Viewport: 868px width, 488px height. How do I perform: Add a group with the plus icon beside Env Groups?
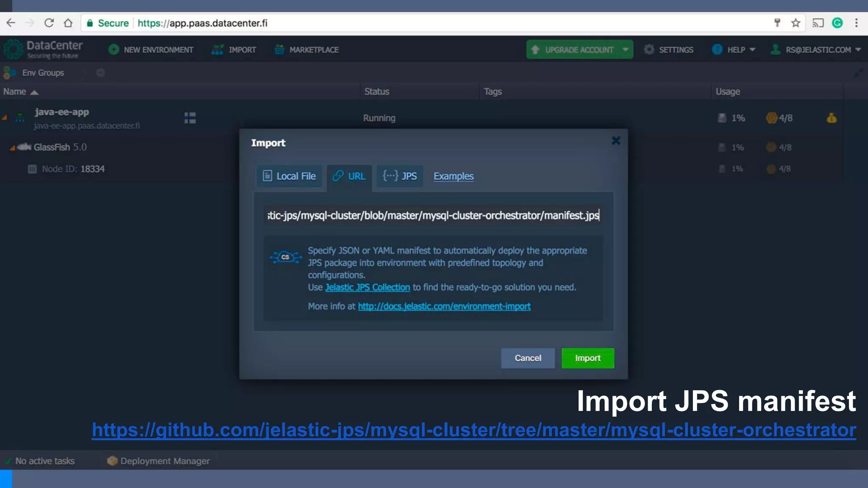[100, 73]
